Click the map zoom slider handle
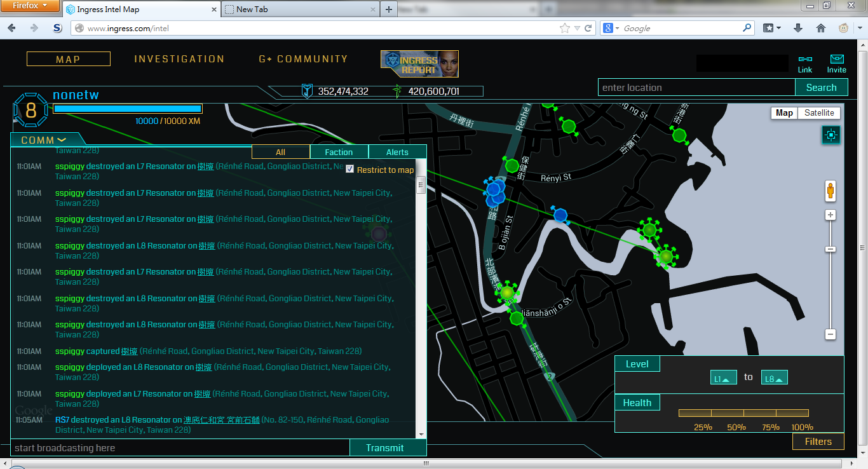This screenshot has width=868, height=469. pyautogui.click(x=830, y=250)
